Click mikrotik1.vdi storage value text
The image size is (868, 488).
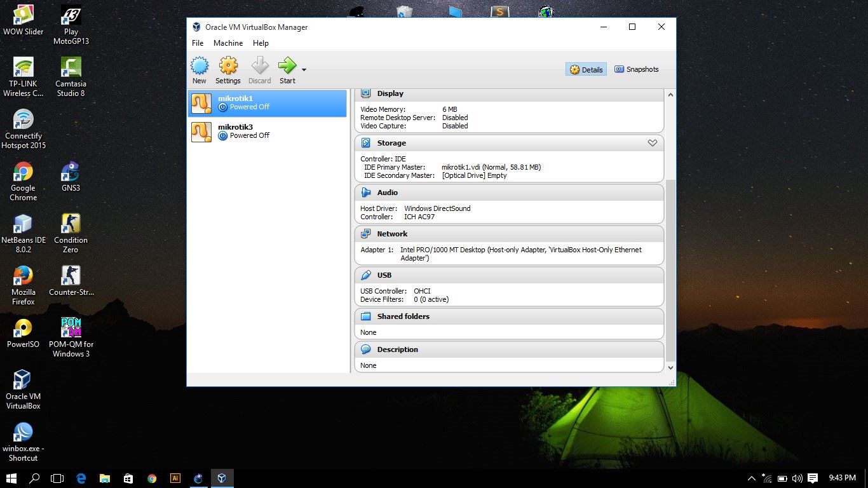pyautogui.click(x=491, y=167)
